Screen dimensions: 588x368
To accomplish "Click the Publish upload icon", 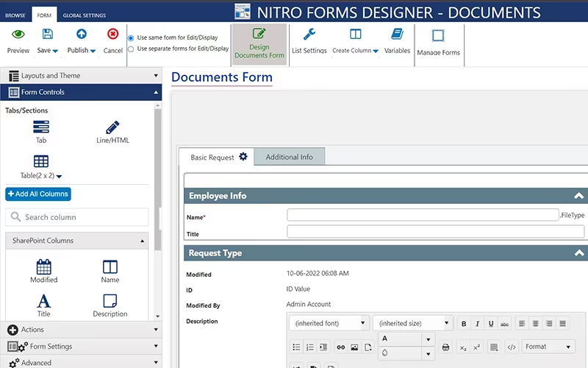I will coord(82,34).
